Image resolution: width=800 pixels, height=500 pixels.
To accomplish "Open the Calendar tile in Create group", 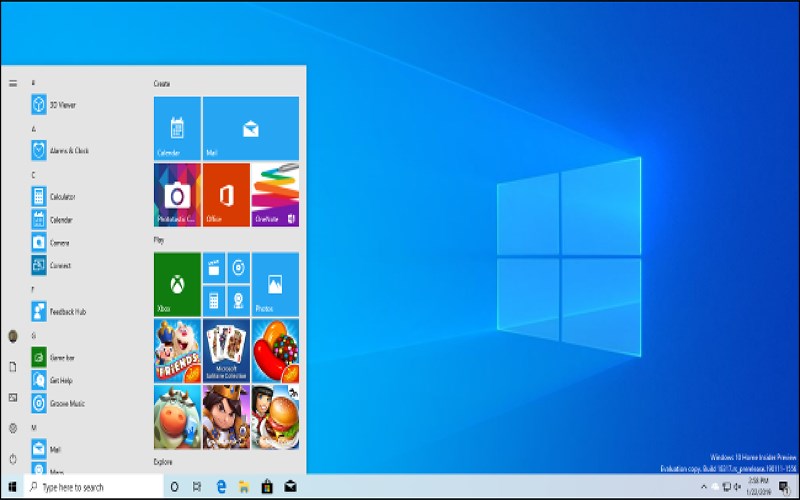I will pos(177,129).
